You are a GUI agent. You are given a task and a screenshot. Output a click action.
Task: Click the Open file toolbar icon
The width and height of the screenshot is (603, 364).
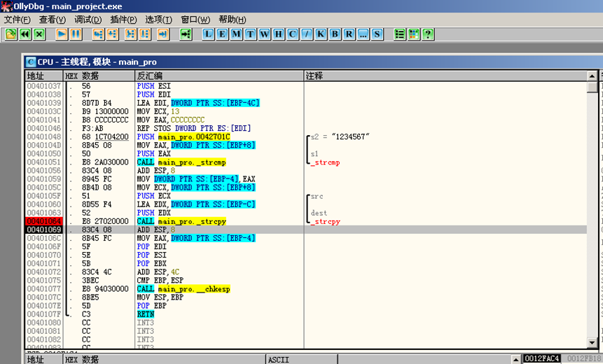pyautogui.click(x=11, y=34)
